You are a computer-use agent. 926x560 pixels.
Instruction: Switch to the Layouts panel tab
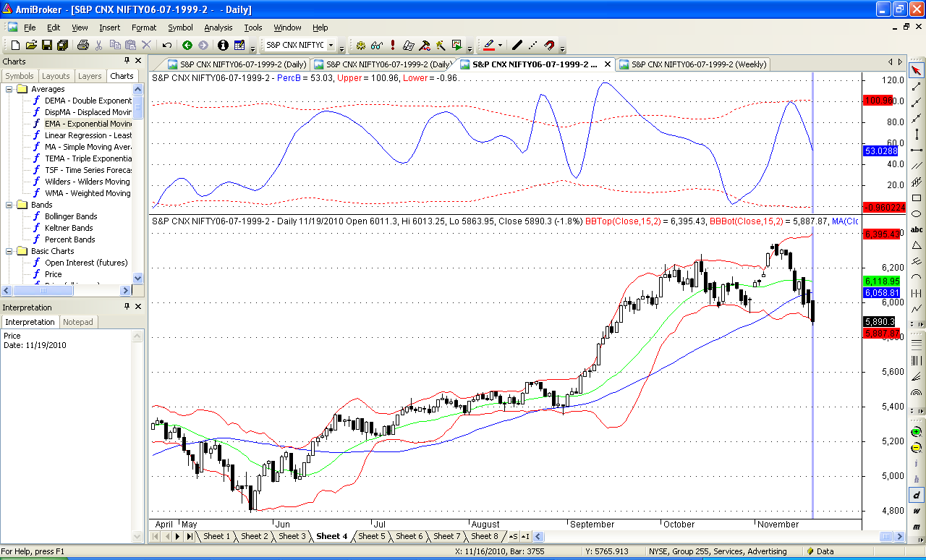(56, 76)
